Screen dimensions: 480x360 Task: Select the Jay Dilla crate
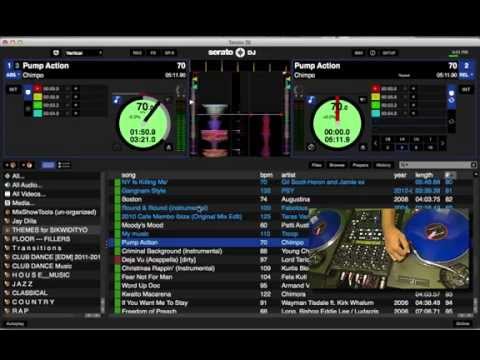(x=52, y=221)
